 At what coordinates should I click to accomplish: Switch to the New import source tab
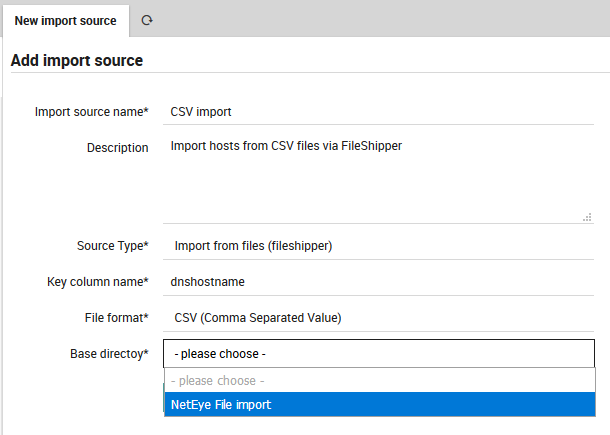point(65,20)
